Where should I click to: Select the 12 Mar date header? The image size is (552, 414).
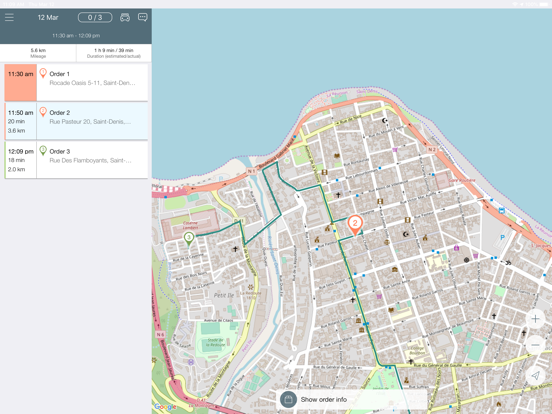coord(48,17)
